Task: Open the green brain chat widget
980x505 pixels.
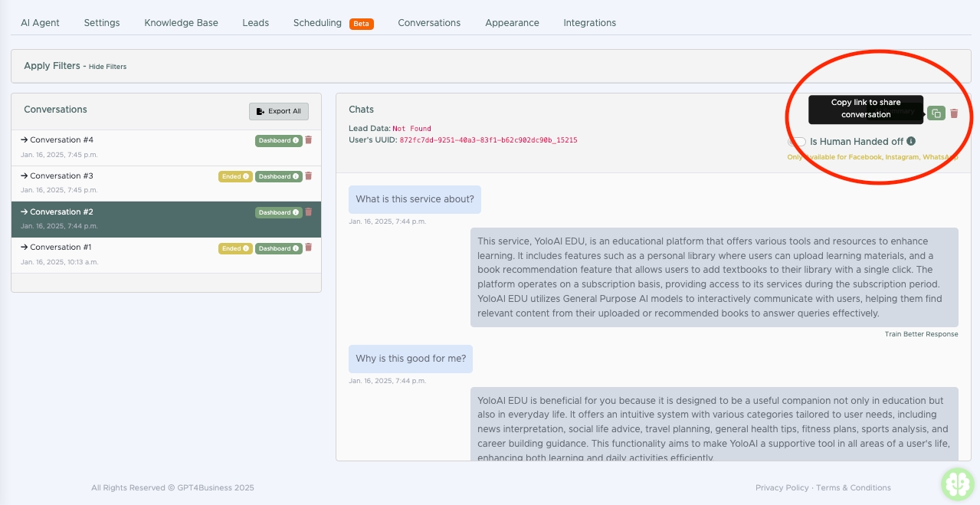Action: pyautogui.click(x=957, y=484)
